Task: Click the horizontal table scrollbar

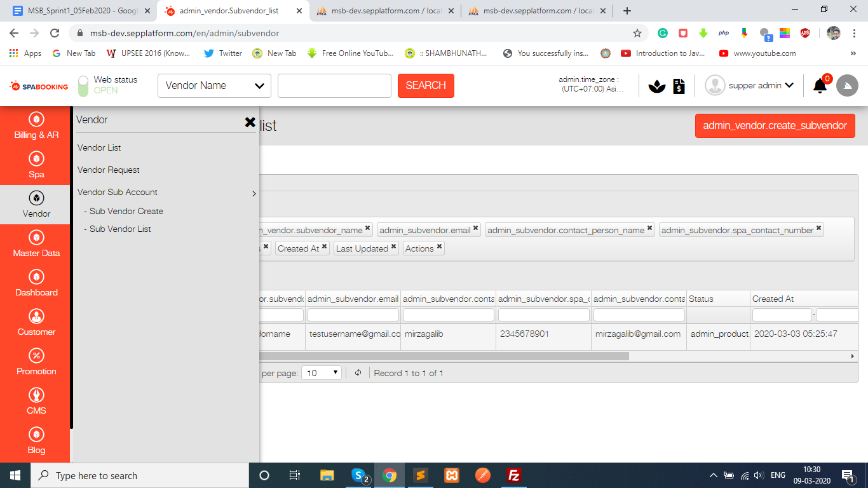Action: tap(445, 356)
